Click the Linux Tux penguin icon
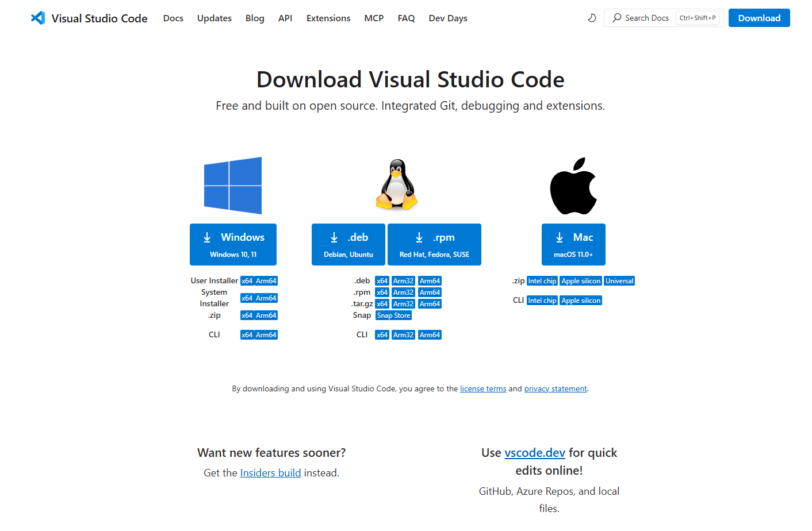This screenshot has width=812, height=531. click(396, 185)
